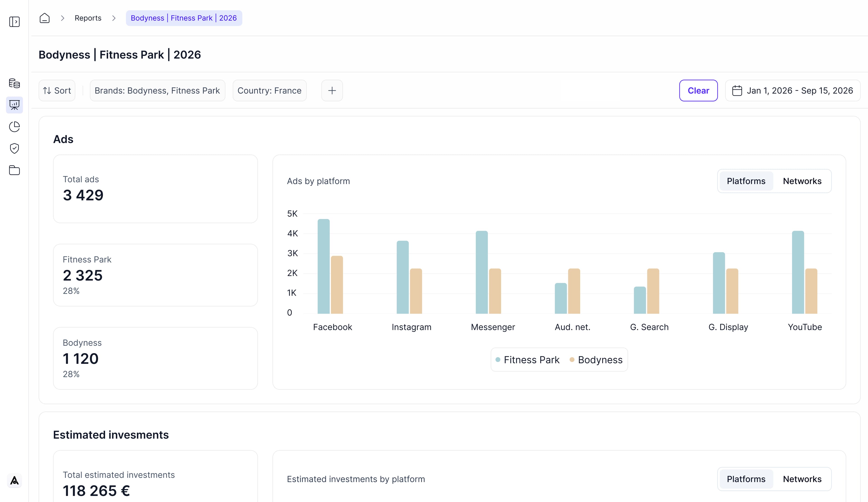Click the Estimated investments by platform title

pyautogui.click(x=356, y=479)
